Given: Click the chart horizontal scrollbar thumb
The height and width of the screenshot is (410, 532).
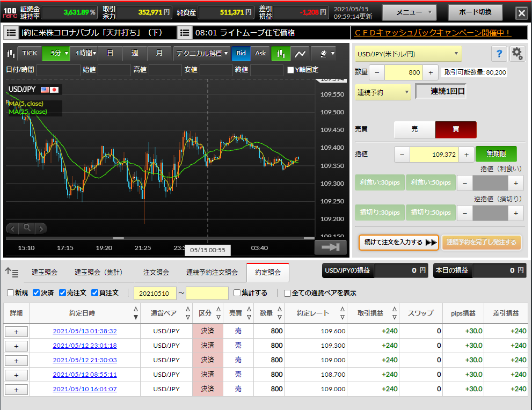Looking at the screenshot, I should (x=119, y=238).
